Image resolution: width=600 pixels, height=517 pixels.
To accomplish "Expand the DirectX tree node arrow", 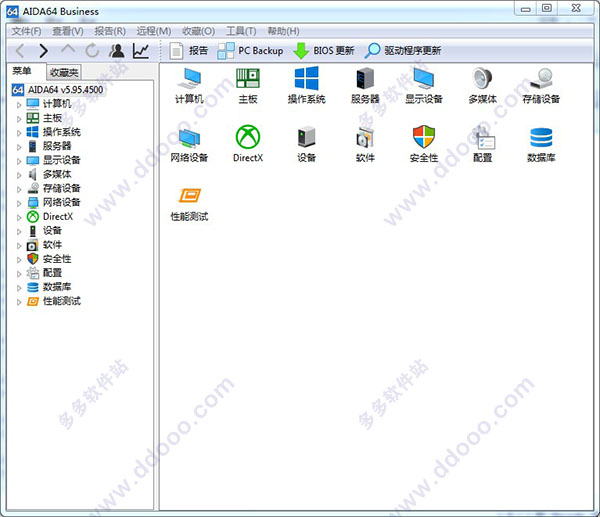I will [19, 217].
